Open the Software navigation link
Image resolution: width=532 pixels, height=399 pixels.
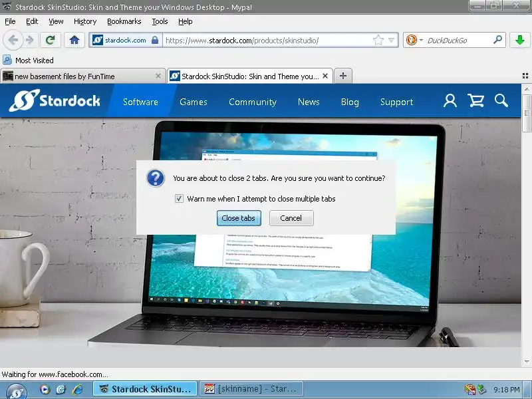(140, 102)
